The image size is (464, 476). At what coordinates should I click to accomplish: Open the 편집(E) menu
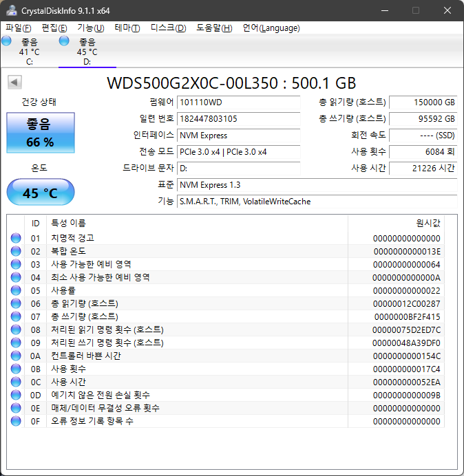tap(54, 28)
